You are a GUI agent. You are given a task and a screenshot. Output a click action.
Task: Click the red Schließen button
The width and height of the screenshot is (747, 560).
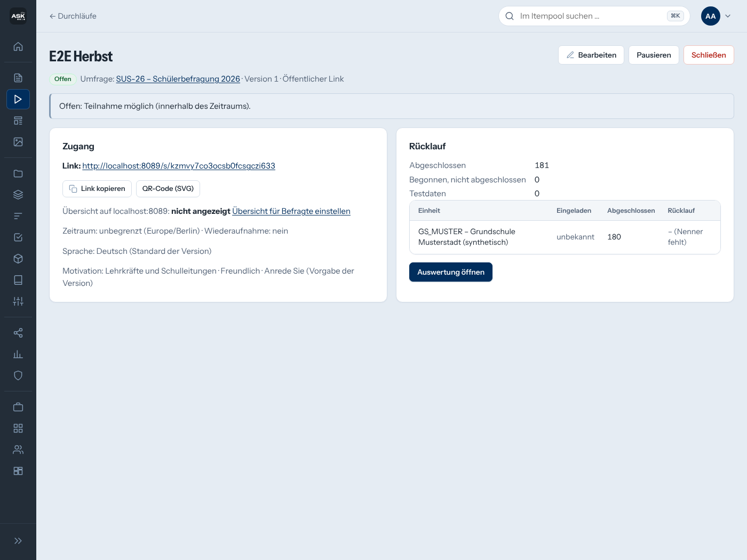pos(709,55)
